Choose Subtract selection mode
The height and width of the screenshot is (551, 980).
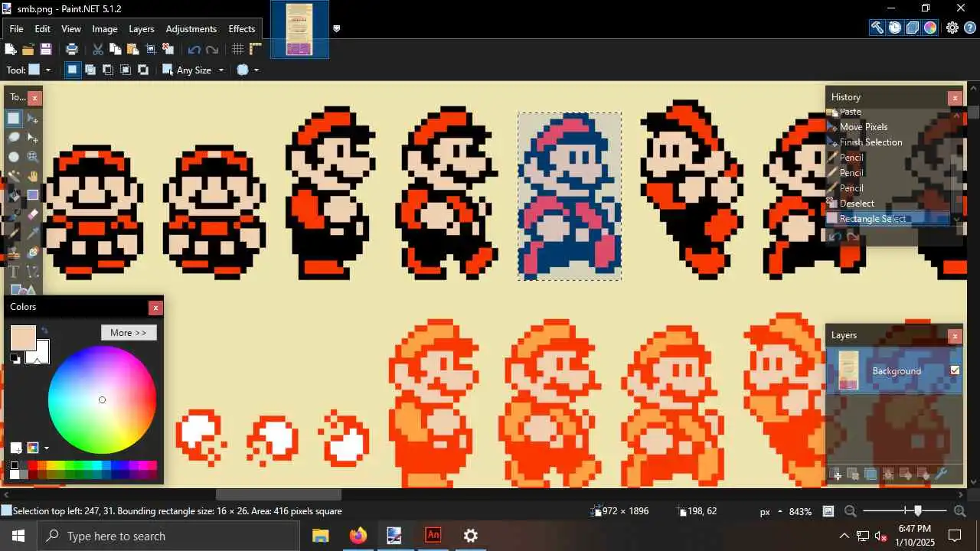pyautogui.click(x=107, y=70)
